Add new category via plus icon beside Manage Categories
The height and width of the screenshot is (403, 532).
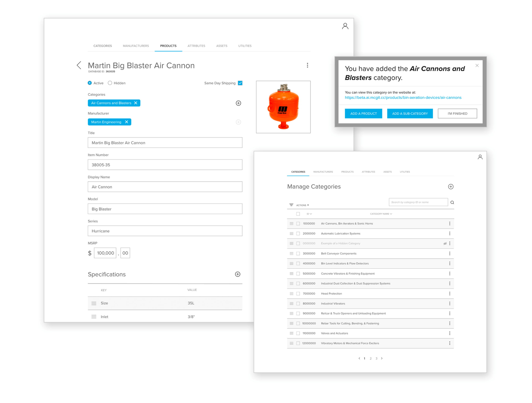pyautogui.click(x=451, y=187)
